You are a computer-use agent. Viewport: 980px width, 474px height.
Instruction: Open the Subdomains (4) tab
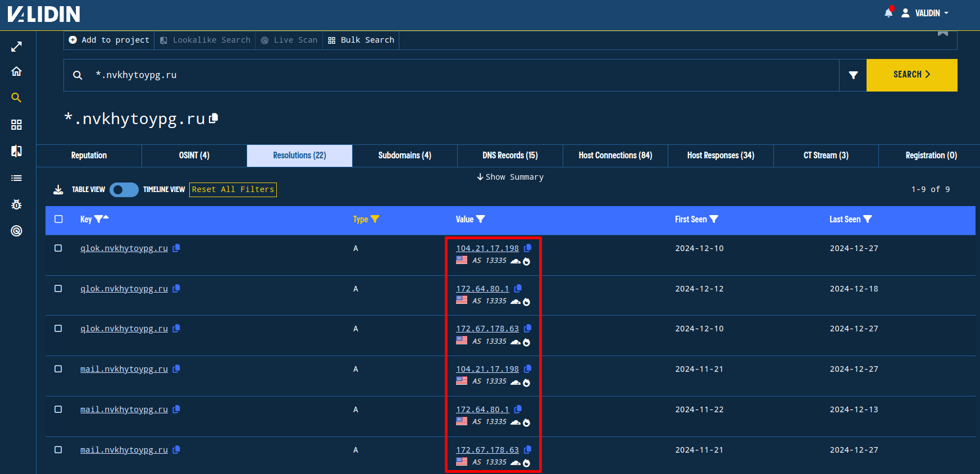[405, 156]
